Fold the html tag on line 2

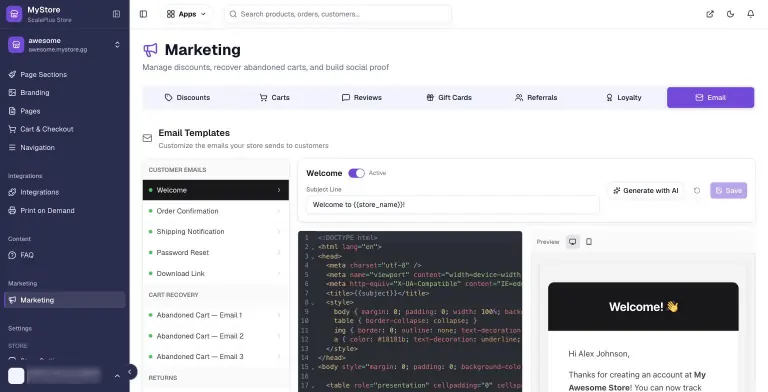pos(313,247)
